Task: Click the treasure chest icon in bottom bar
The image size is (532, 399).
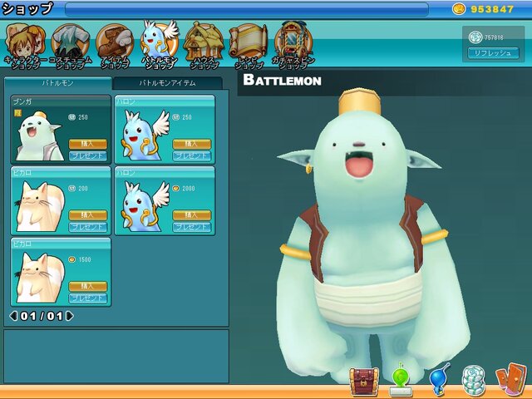Action: tap(363, 379)
